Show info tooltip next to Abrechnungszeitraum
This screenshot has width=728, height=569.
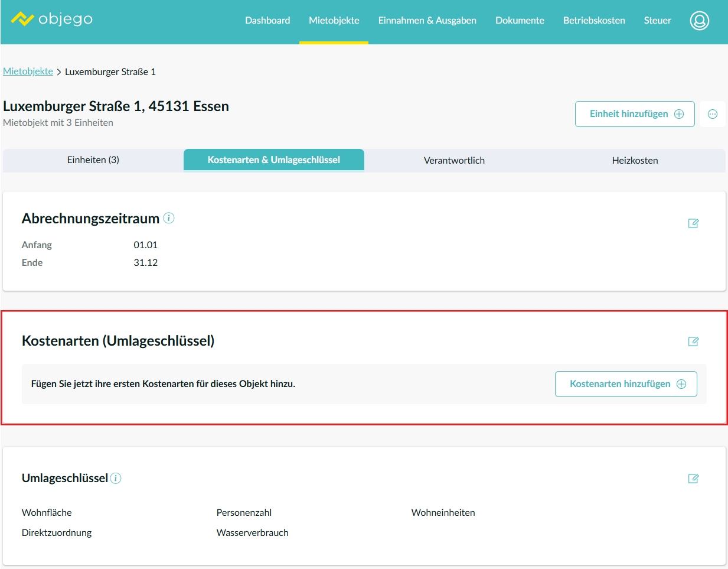pos(169,218)
